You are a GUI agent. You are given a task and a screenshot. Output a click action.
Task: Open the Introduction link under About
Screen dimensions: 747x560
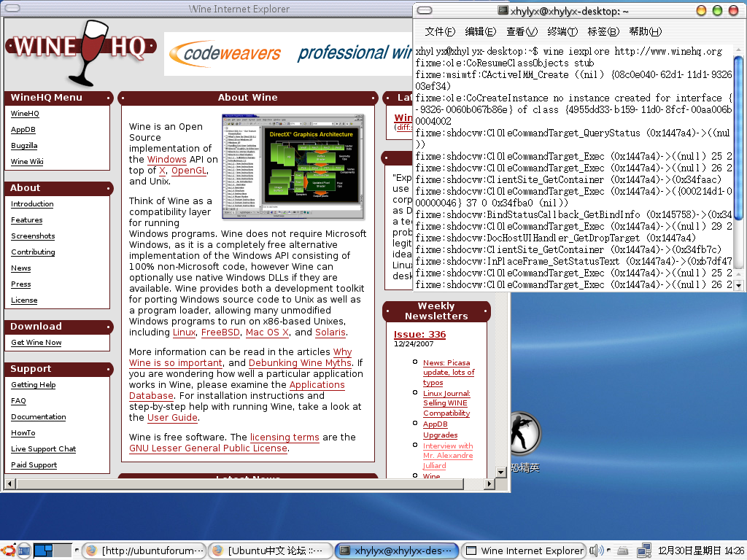[32, 204]
